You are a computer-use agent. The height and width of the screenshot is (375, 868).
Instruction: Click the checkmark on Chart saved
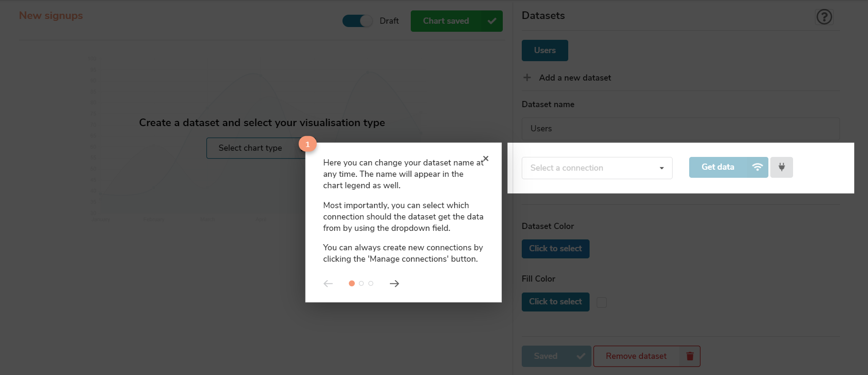[492, 21]
